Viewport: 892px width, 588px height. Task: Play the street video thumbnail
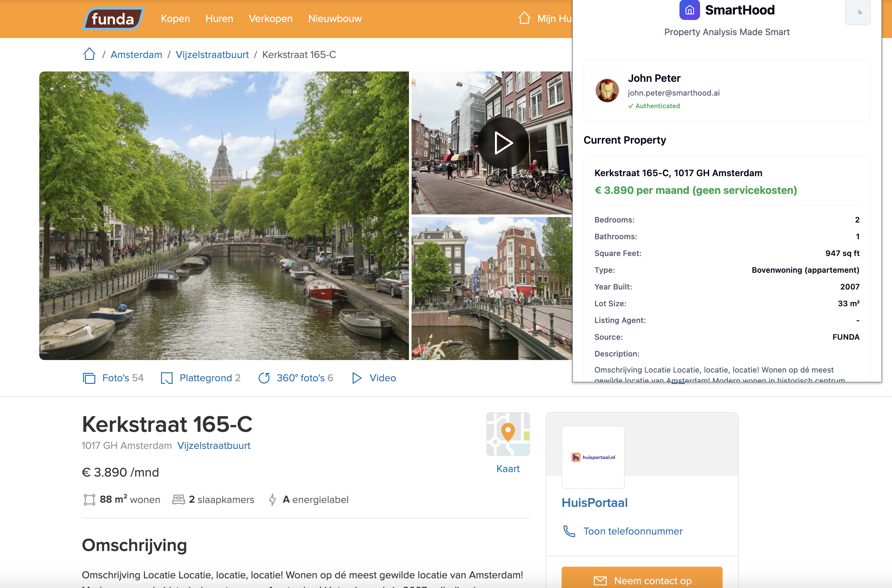click(503, 143)
